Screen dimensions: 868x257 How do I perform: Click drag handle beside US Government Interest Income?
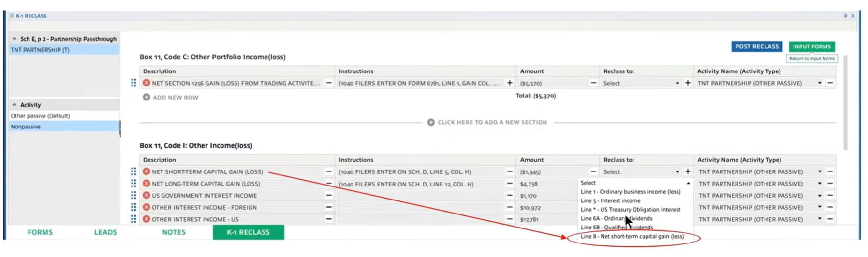133,195
